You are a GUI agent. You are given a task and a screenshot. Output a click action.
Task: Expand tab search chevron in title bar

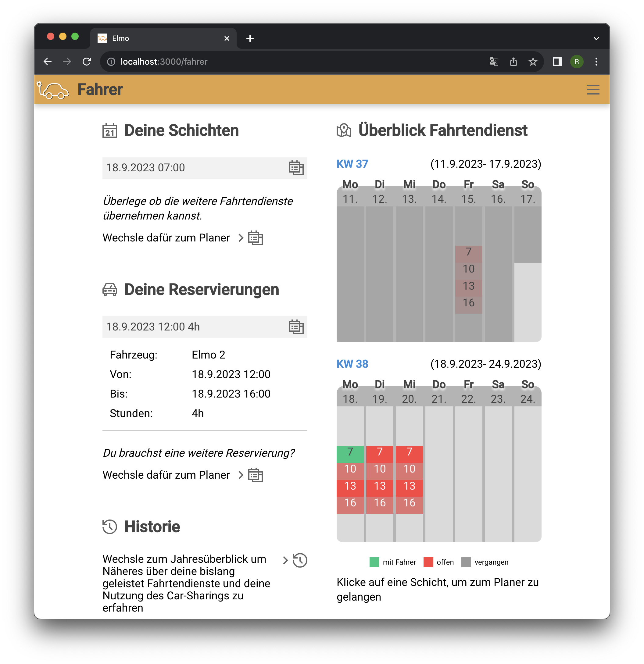[x=596, y=39]
